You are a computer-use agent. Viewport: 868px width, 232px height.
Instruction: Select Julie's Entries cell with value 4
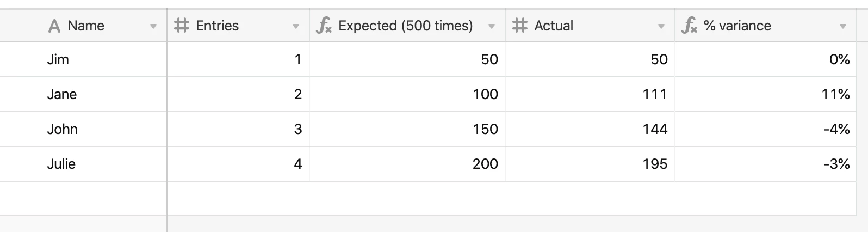(238, 164)
